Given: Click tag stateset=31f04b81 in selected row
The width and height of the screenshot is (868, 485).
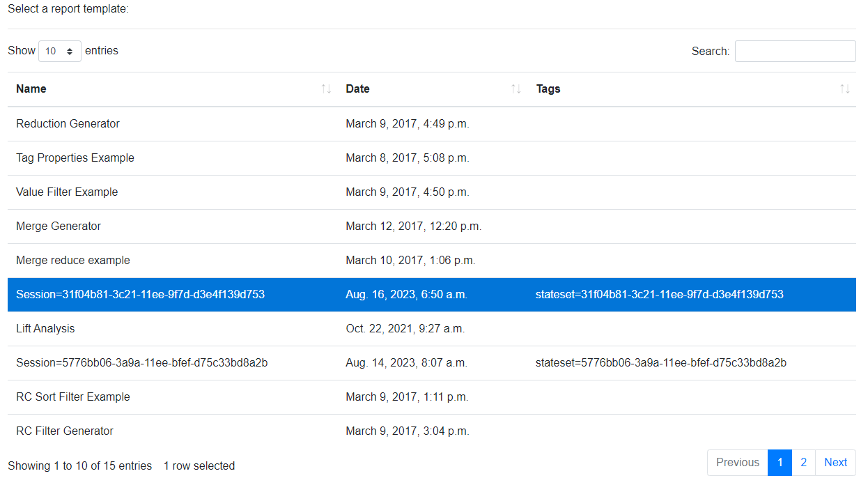Looking at the screenshot, I should click(660, 295).
